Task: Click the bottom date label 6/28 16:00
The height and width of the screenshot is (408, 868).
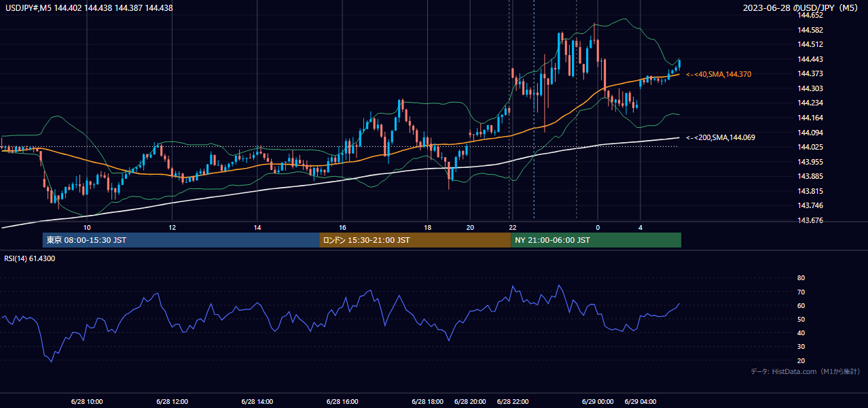Action: click(x=342, y=402)
